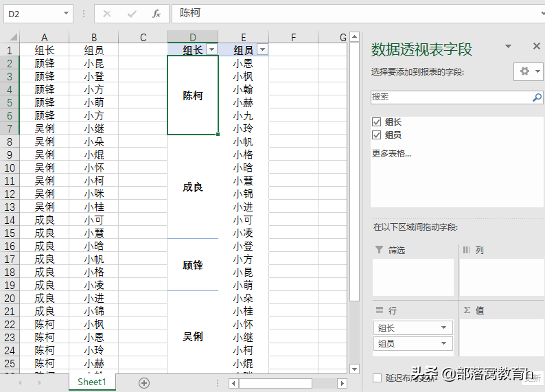Click the 更多表格... link

(391, 154)
